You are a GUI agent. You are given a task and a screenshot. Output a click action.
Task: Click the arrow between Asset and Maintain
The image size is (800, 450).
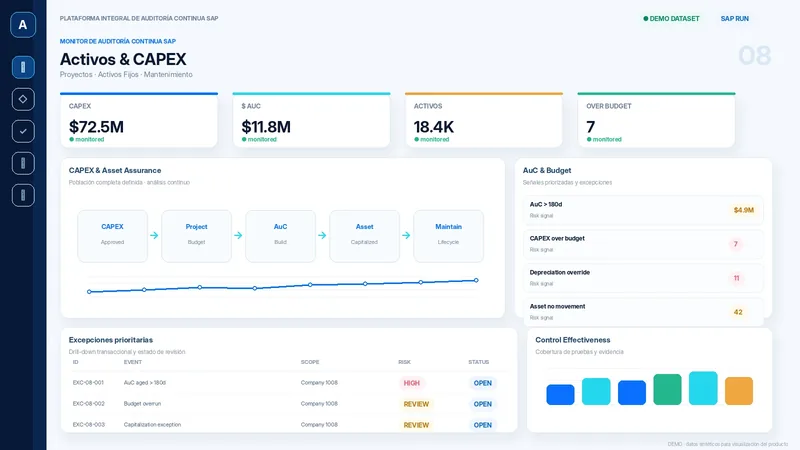(406, 235)
